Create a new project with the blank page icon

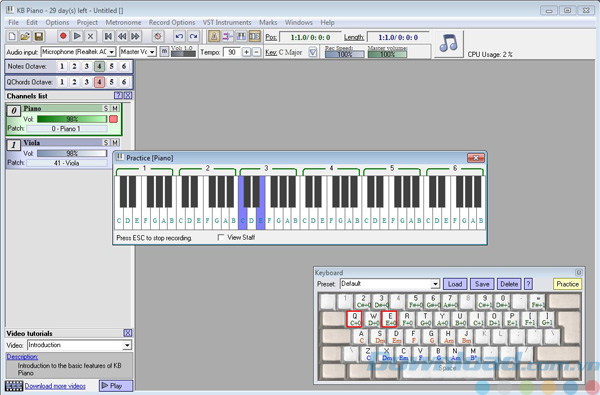point(12,36)
